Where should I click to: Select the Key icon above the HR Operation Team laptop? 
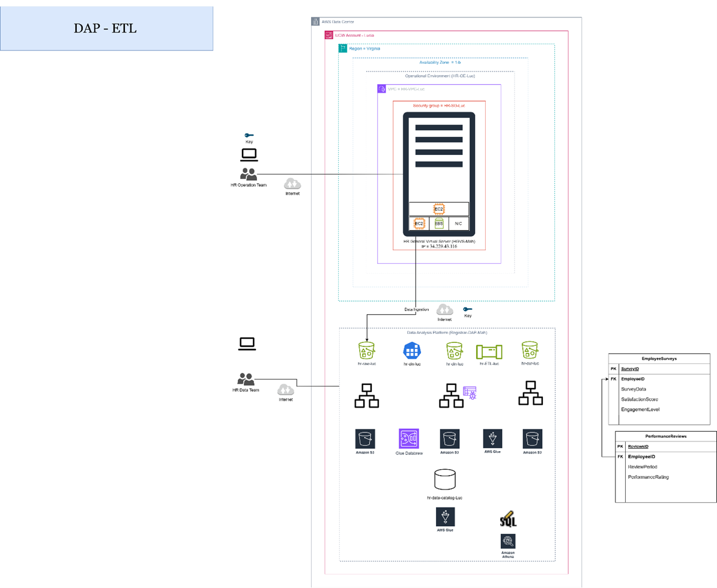pos(249,135)
